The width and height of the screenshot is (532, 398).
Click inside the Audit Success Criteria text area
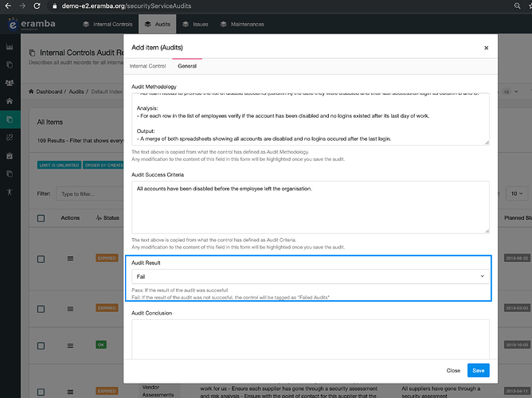[x=310, y=207]
